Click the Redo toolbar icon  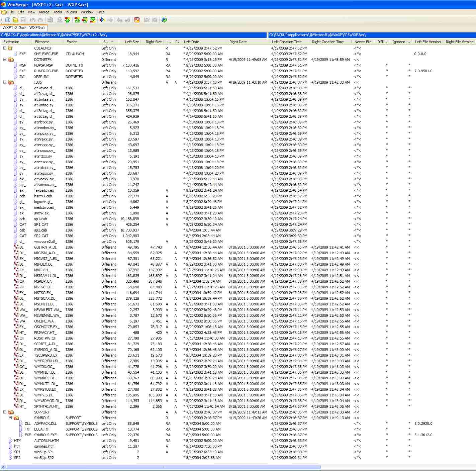click(x=40, y=20)
